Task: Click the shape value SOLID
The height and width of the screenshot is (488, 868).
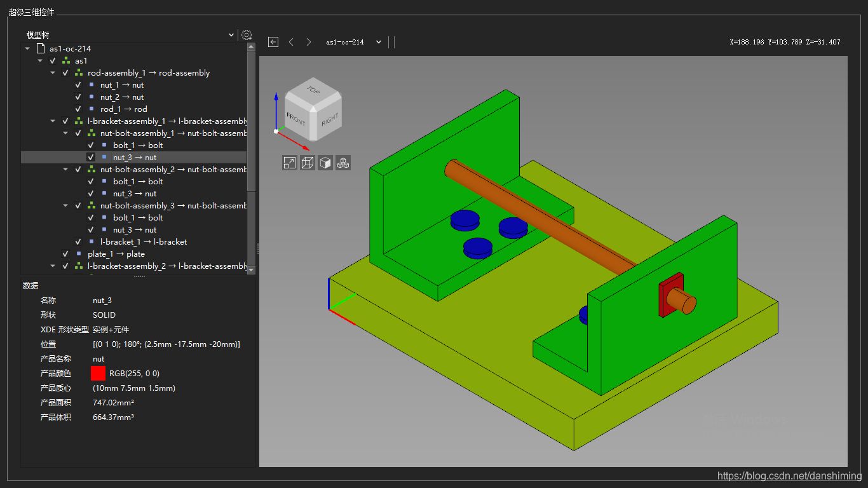Action: (104, 315)
